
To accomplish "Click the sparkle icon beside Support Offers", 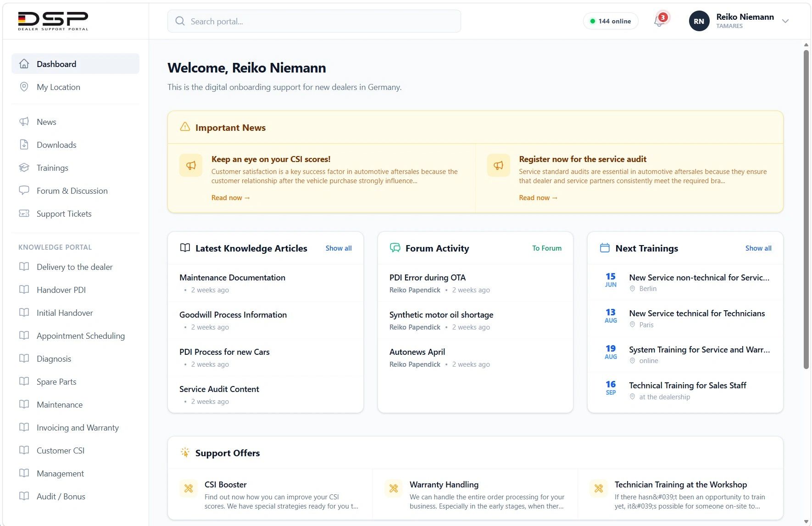I will [x=185, y=453].
